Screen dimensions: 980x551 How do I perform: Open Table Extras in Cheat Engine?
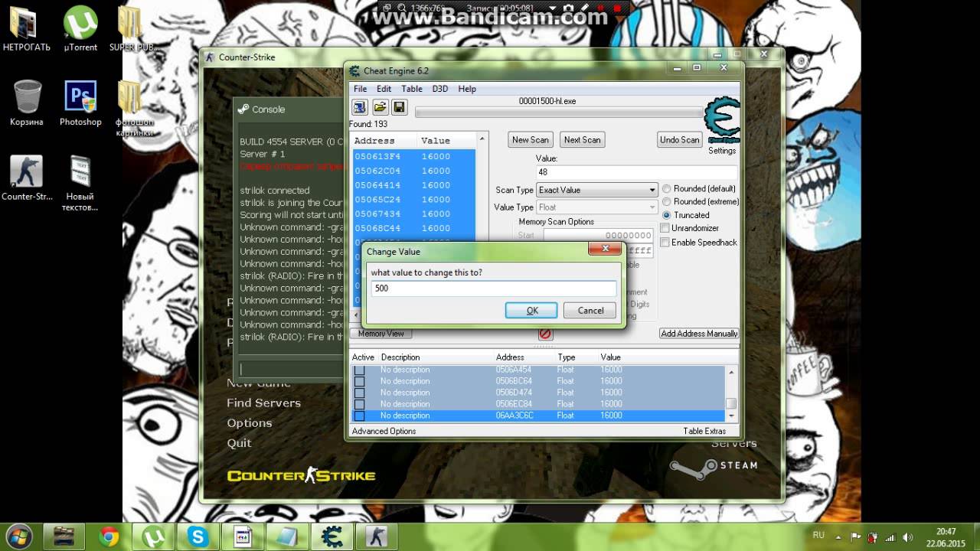704,431
